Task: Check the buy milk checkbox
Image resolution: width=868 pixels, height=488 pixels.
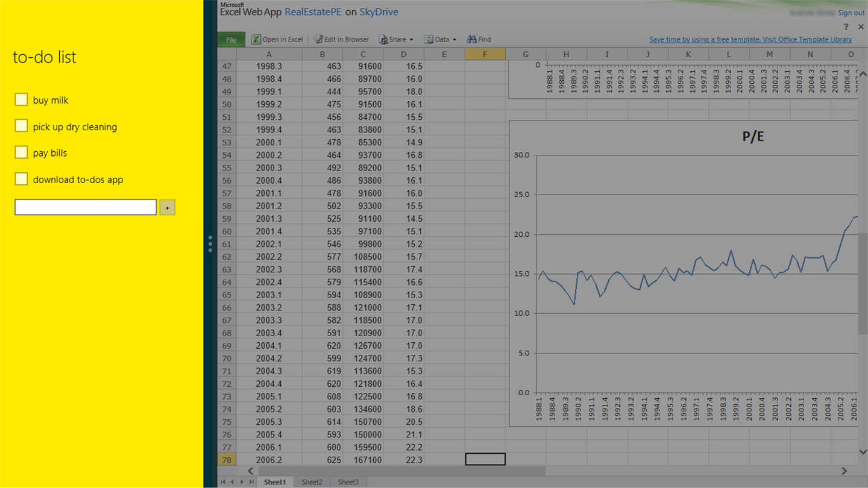Action: pyautogui.click(x=21, y=99)
